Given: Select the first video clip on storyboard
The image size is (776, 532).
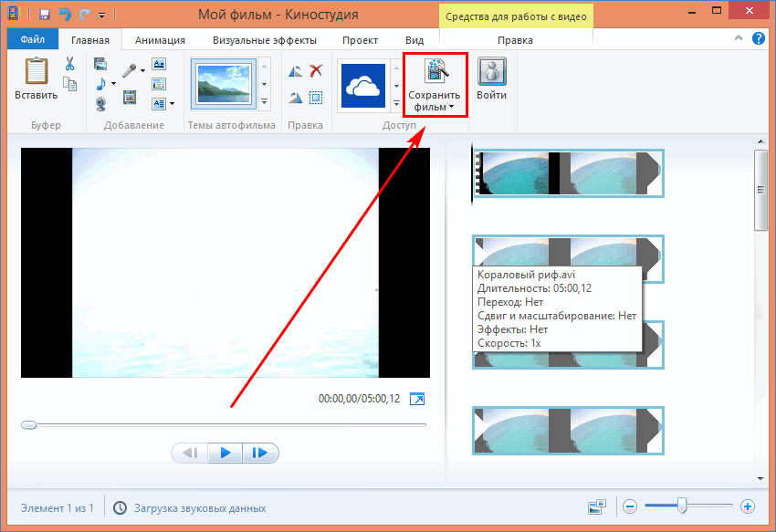Looking at the screenshot, I should (568, 172).
